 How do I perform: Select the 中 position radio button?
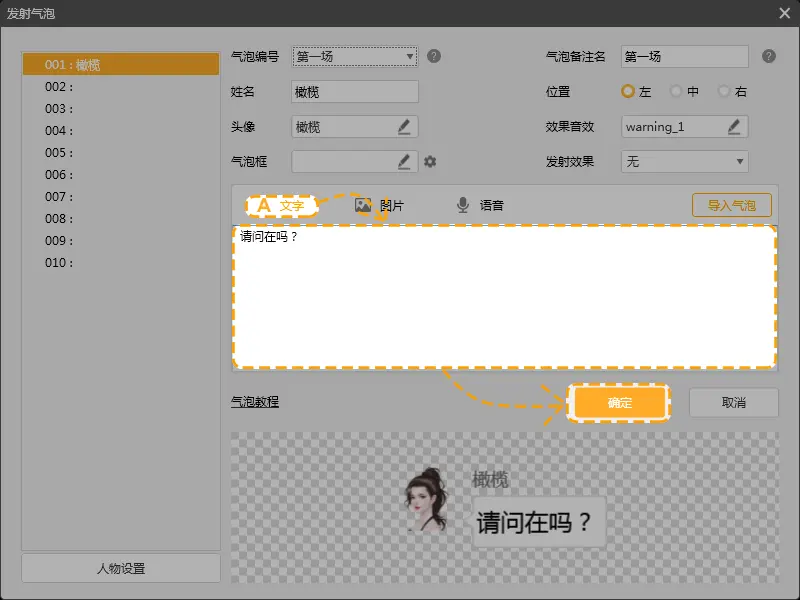(677, 91)
